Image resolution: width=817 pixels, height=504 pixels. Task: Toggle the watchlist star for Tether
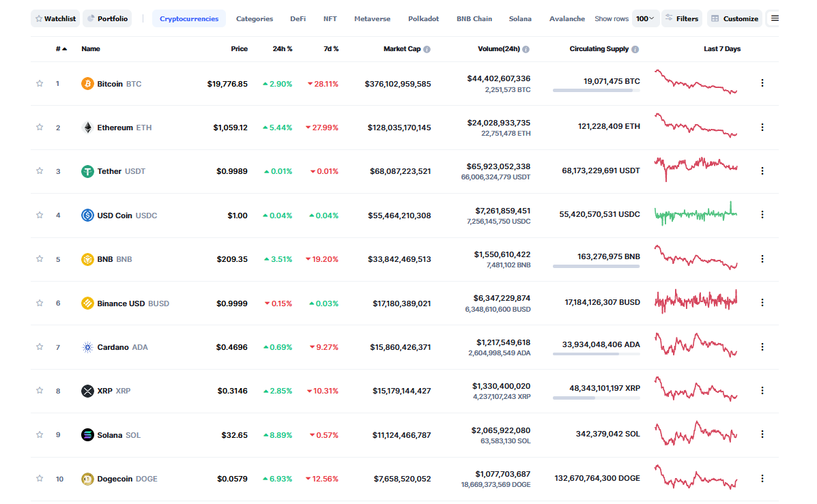[x=40, y=171]
